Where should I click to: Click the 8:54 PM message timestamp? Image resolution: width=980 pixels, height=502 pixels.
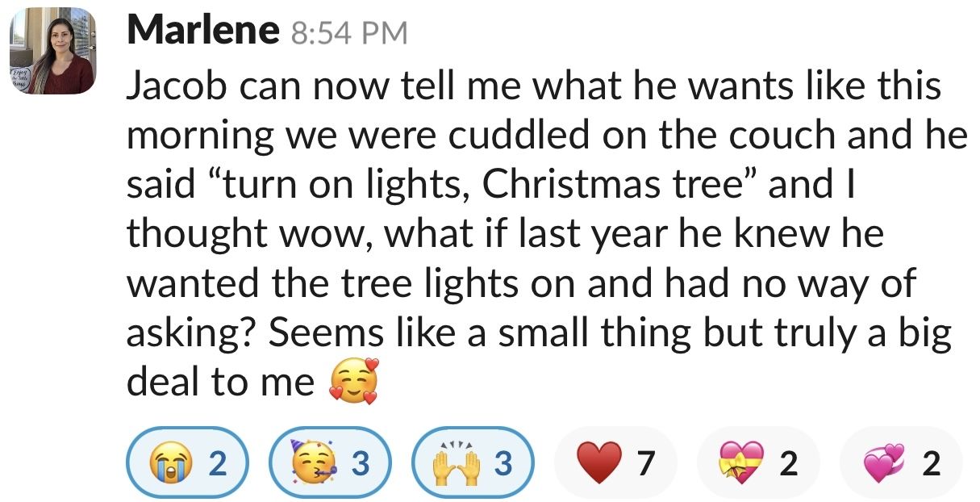(x=349, y=34)
